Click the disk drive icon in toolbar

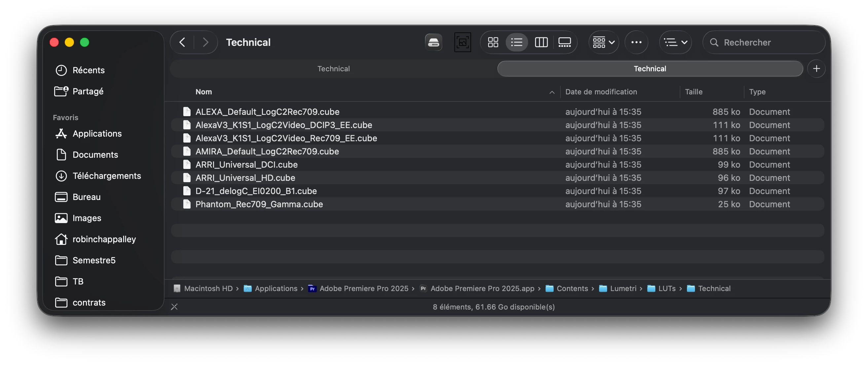[433, 43]
